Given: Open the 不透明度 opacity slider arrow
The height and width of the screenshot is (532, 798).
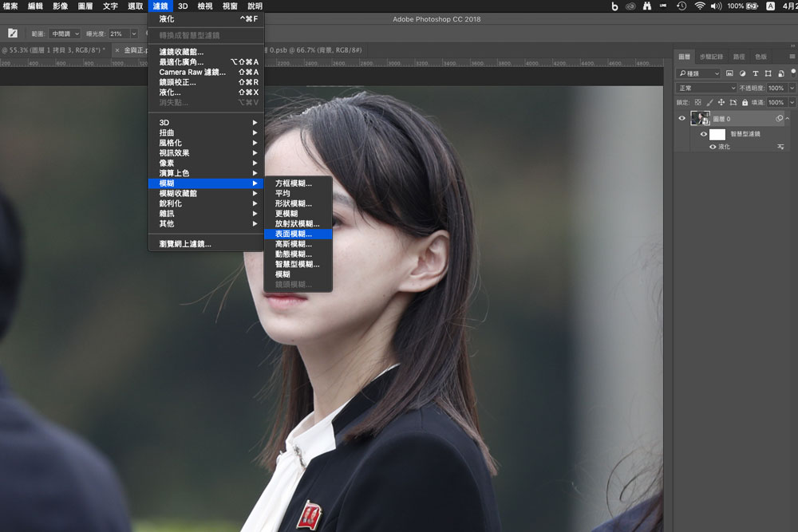Looking at the screenshot, I should 792,88.
